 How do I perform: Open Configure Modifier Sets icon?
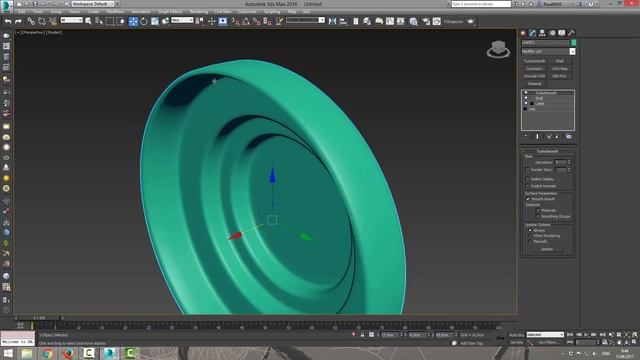(x=569, y=136)
